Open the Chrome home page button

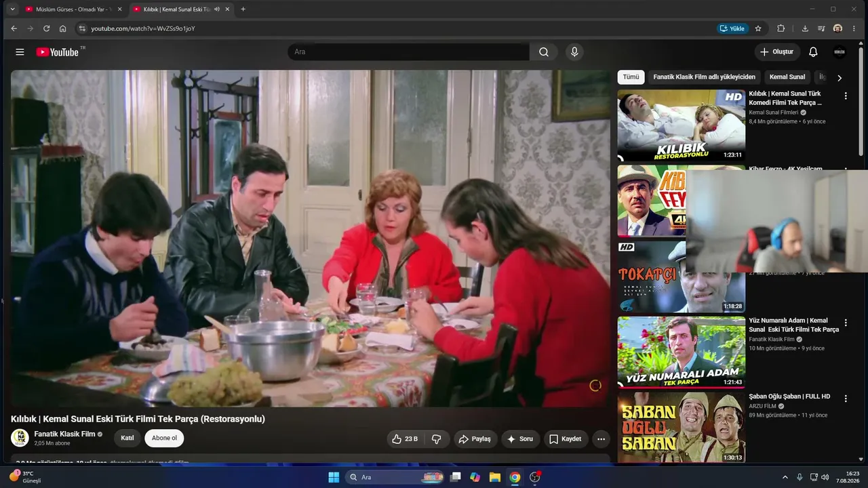pyautogui.click(x=62, y=28)
